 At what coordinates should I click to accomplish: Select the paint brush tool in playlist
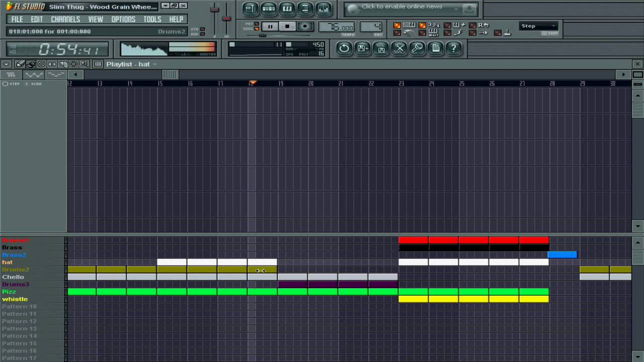(x=31, y=64)
